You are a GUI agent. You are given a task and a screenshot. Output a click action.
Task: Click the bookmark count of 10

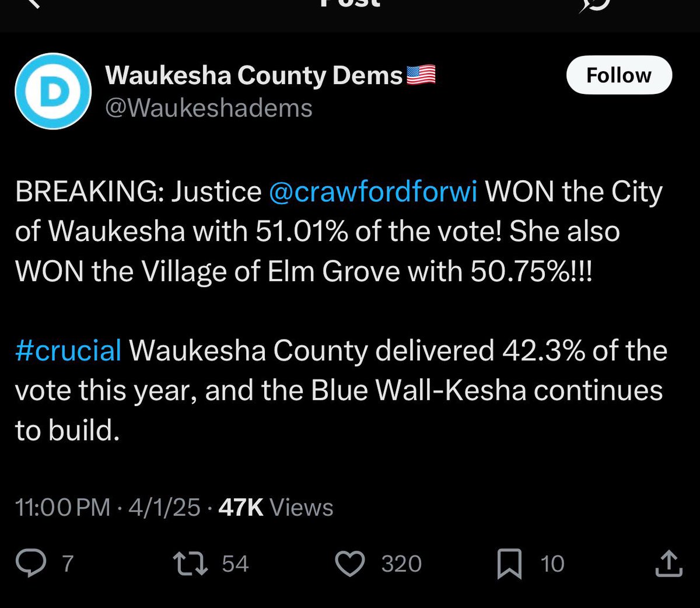552,564
